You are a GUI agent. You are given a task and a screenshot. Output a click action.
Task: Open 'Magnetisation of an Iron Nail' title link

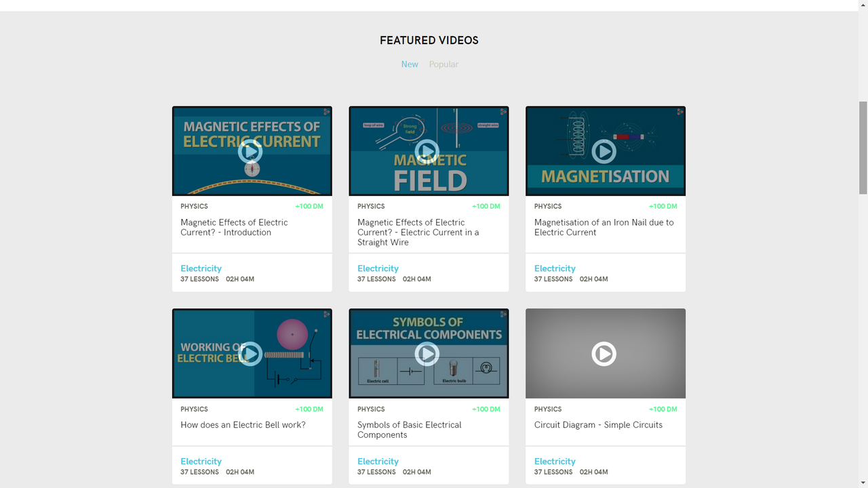(604, 227)
